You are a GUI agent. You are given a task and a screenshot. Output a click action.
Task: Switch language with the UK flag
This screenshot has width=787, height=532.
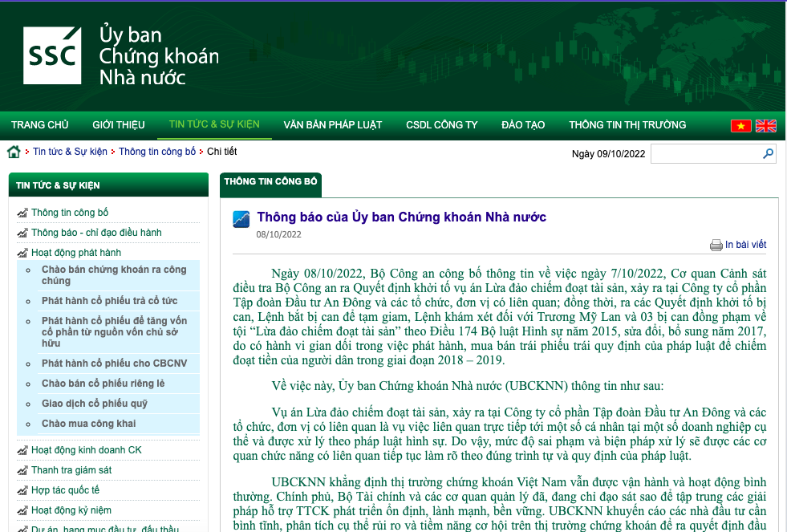pyautogui.click(x=766, y=125)
